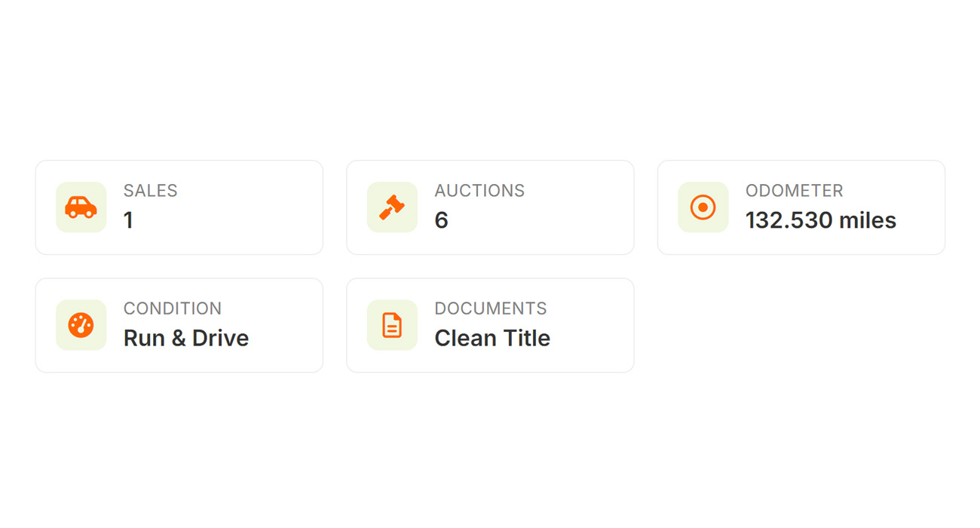Click the condition gauge icon
The width and height of the screenshot is (980, 528).
[x=81, y=325]
